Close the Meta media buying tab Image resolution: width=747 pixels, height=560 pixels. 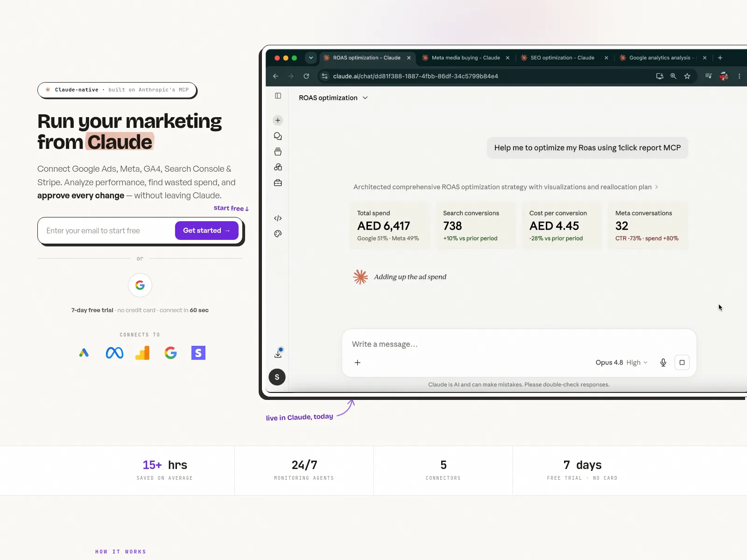coord(507,58)
